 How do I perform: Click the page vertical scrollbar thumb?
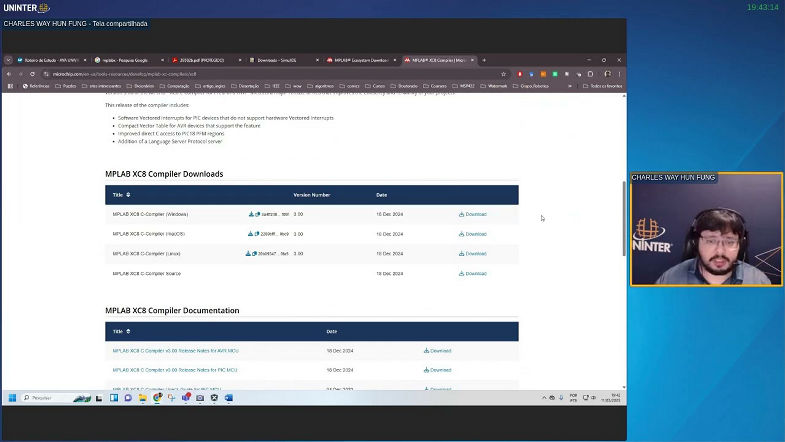(624, 219)
